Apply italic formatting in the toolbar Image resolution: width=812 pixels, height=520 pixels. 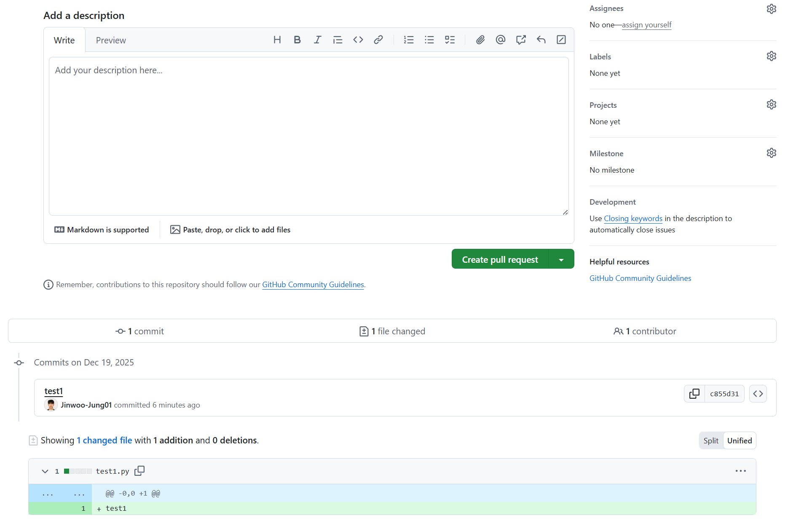pyautogui.click(x=317, y=40)
